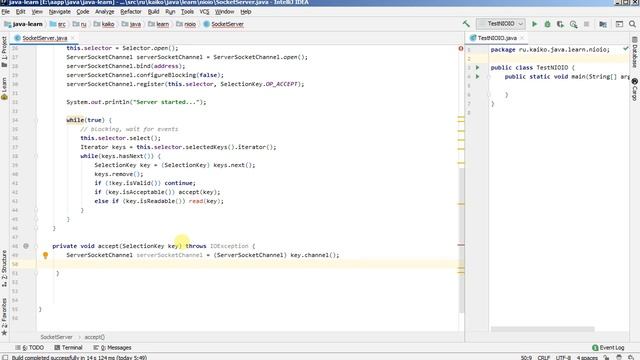
Task: Click the grey Stop square icon
Action: [x=587, y=24]
